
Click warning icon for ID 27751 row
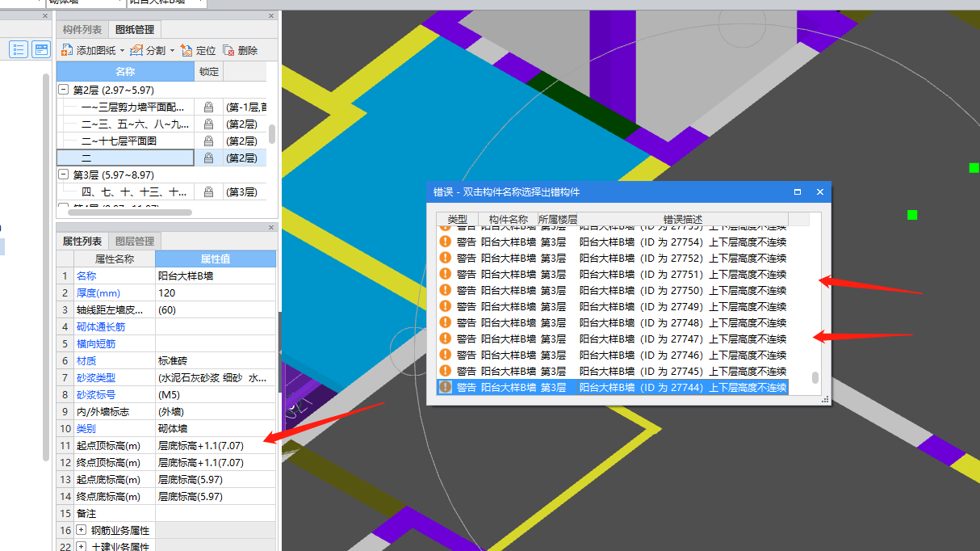coord(445,275)
